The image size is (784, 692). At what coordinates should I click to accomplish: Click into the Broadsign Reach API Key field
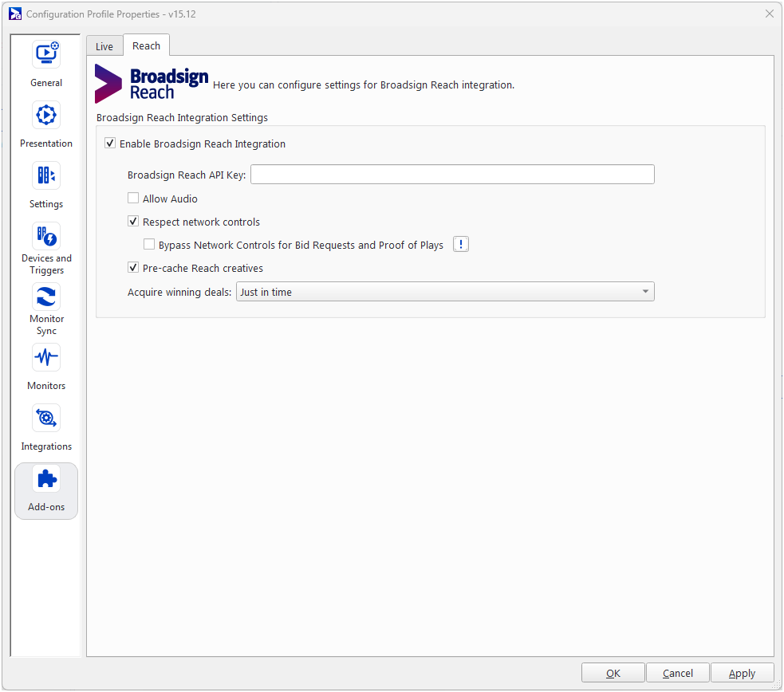click(452, 175)
